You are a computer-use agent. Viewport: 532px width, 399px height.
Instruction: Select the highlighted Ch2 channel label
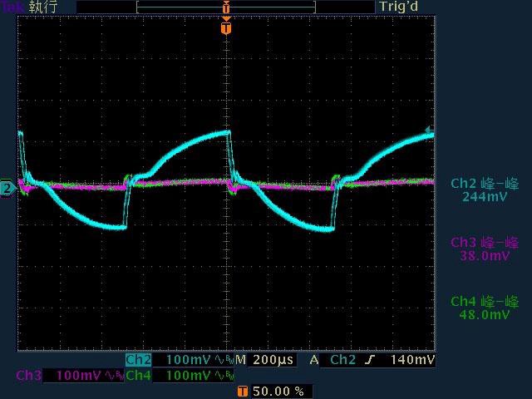click(x=139, y=360)
